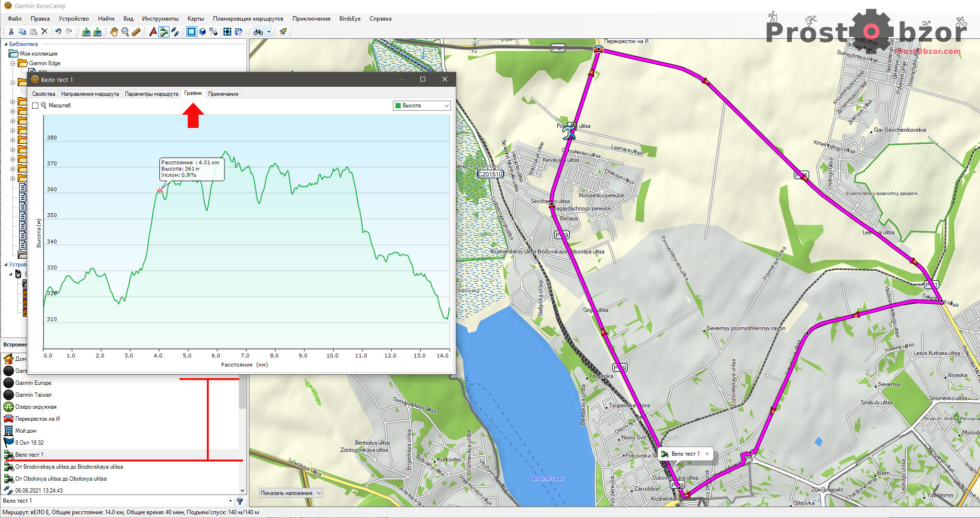Select Garmin Europe map item
The height and width of the screenshot is (518, 980).
[33, 383]
